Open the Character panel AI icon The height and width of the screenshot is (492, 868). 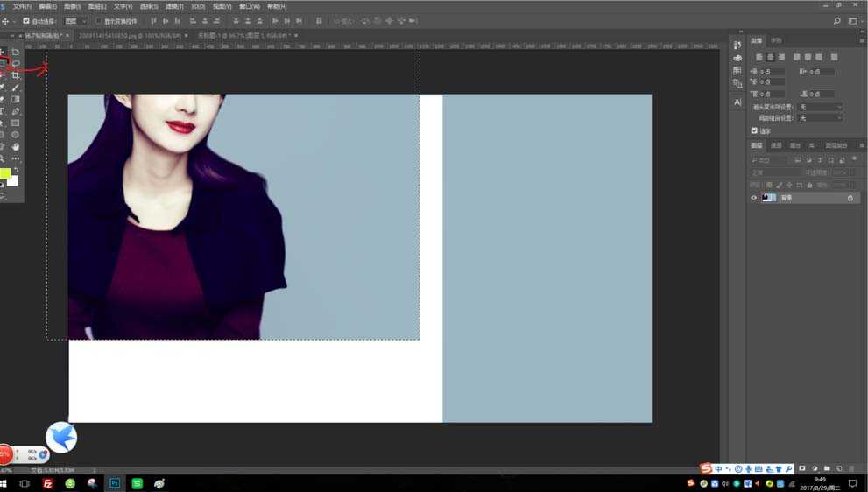[x=737, y=102]
